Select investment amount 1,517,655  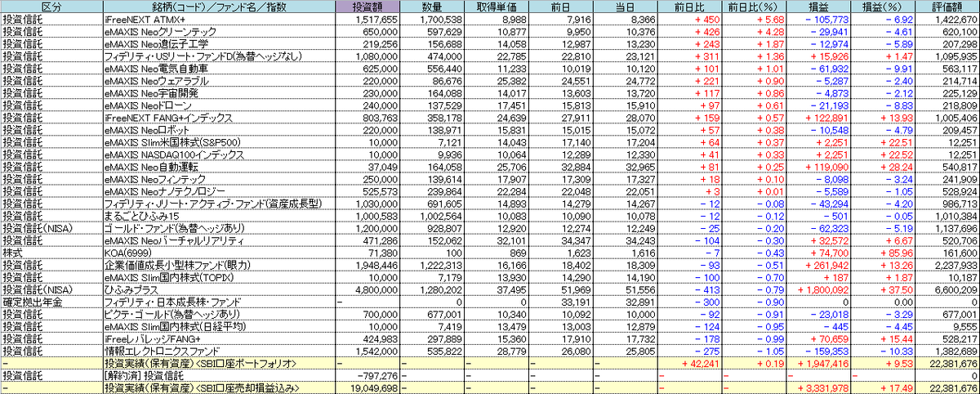367,18
